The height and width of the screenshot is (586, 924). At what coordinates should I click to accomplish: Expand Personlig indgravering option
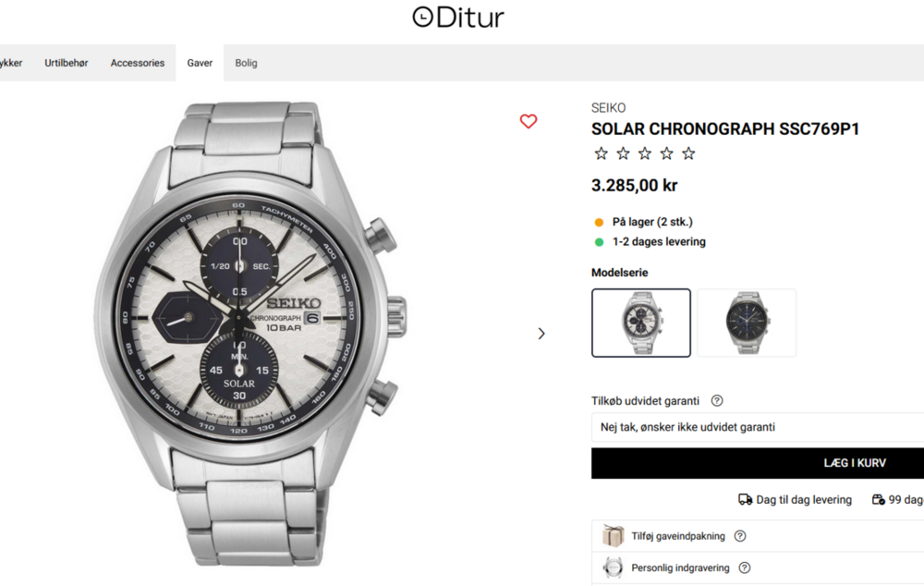(x=680, y=568)
